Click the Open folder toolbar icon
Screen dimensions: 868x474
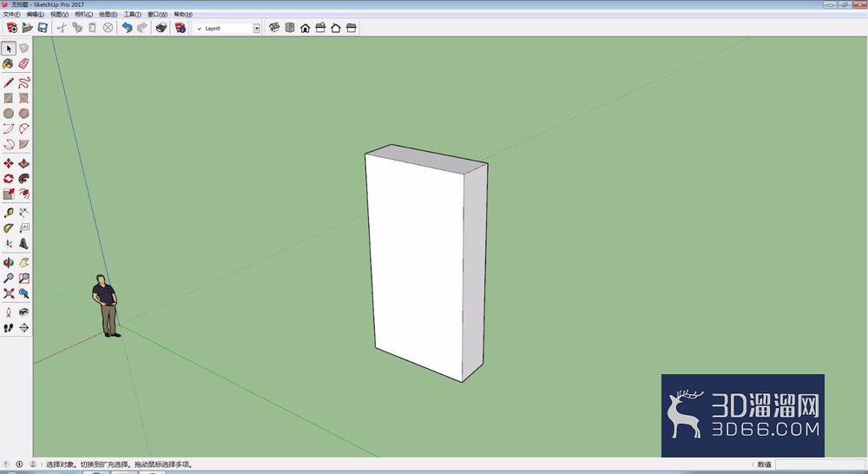[x=27, y=28]
